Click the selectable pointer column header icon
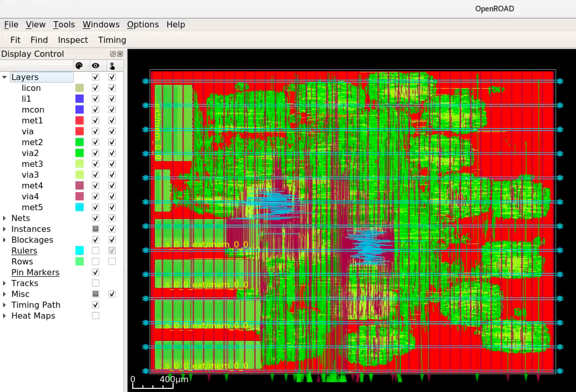Image resolution: width=576 pixels, height=392 pixels. coord(112,66)
